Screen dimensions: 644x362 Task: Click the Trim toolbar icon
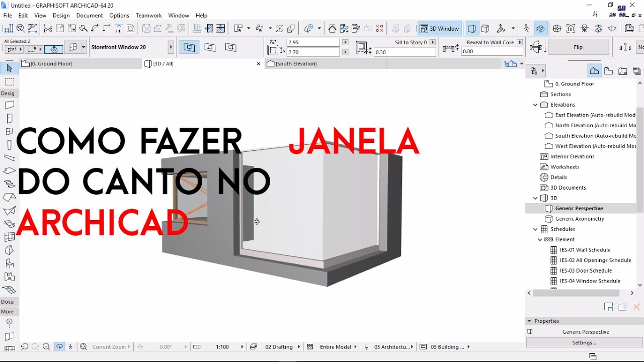(83, 29)
